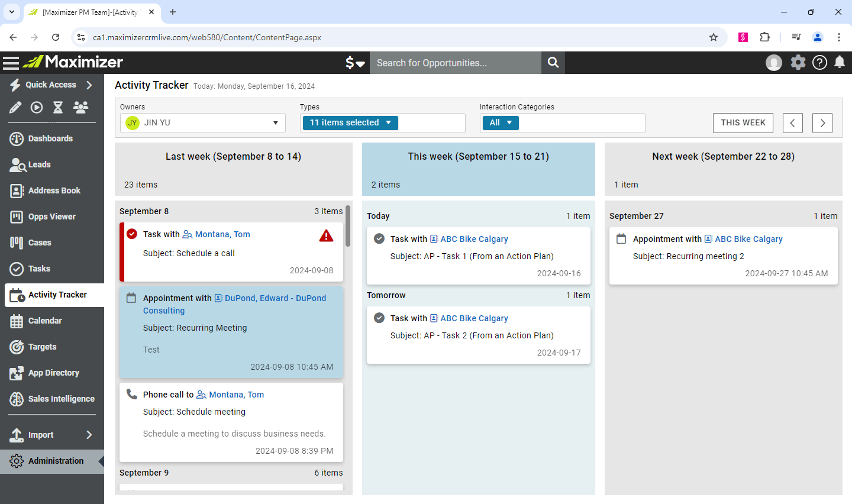Expand the Import submenu chevron

[x=89, y=435]
